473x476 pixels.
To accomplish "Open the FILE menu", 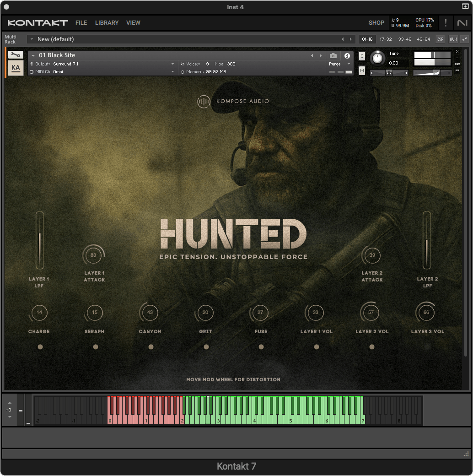I will (x=81, y=23).
